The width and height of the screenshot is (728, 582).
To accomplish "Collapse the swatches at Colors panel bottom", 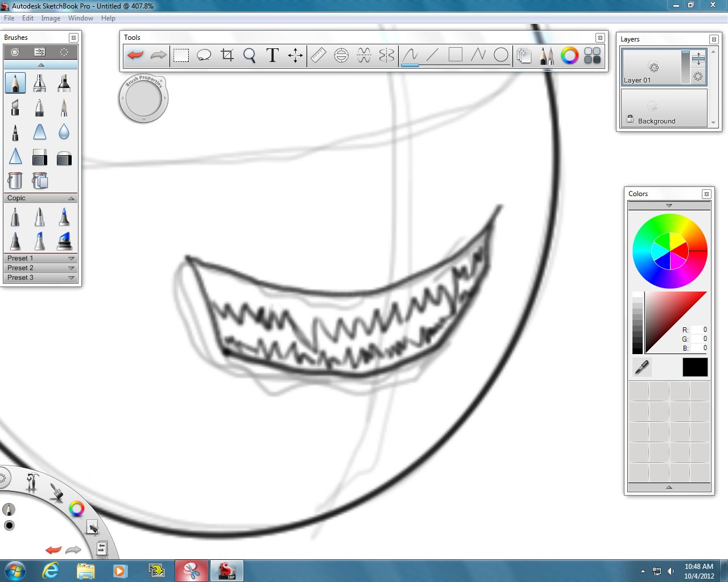I will [x=669, y=487].
